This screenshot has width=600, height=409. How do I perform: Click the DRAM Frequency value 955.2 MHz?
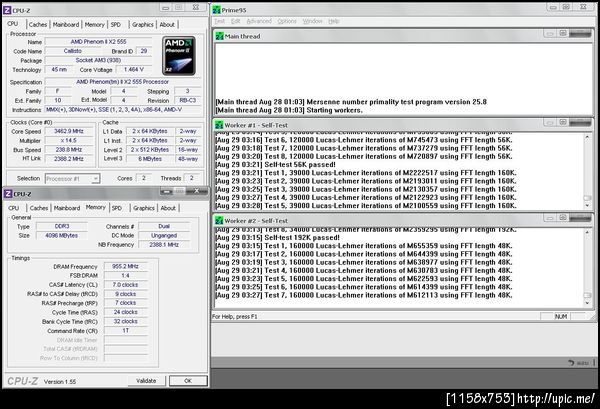(126, 266)
